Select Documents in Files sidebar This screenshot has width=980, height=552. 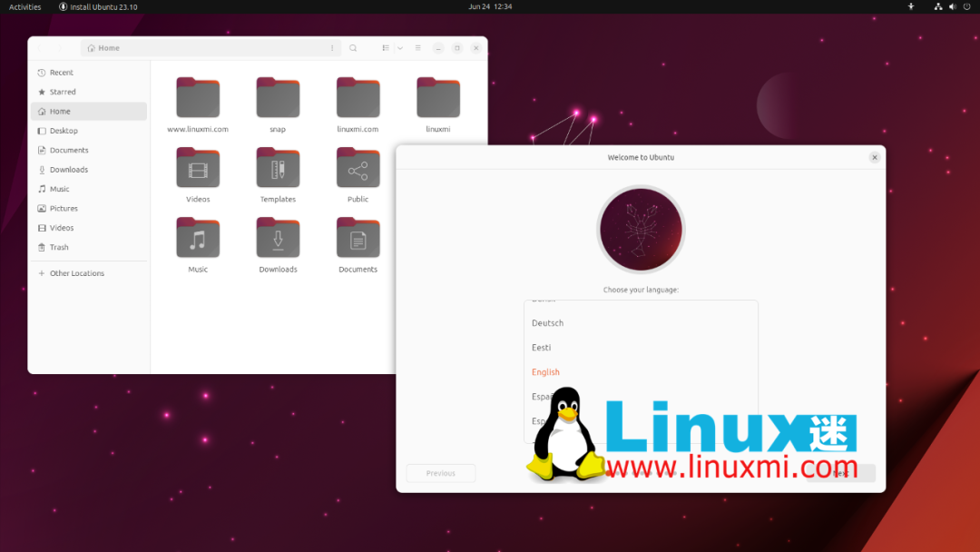point(89,150)
